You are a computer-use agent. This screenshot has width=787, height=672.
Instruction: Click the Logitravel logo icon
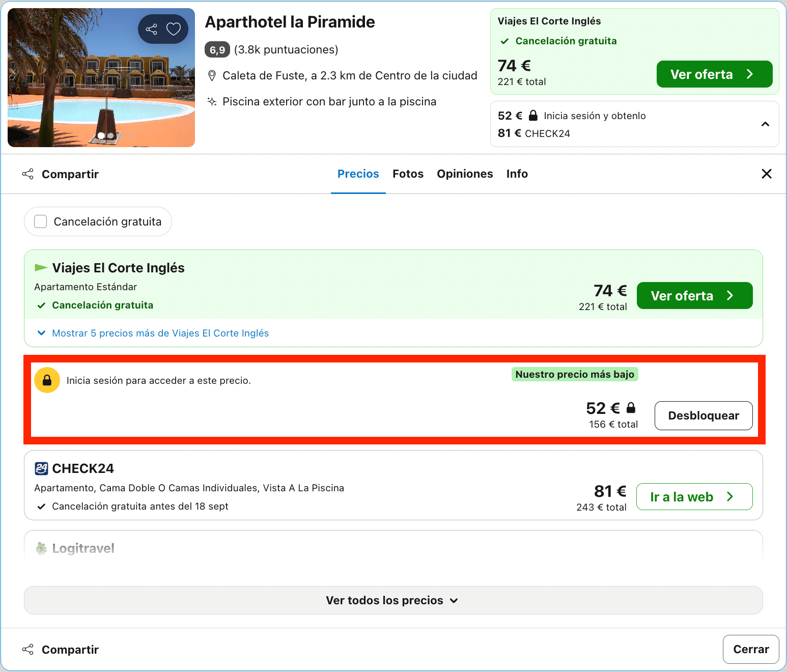(x=41, y=548)
